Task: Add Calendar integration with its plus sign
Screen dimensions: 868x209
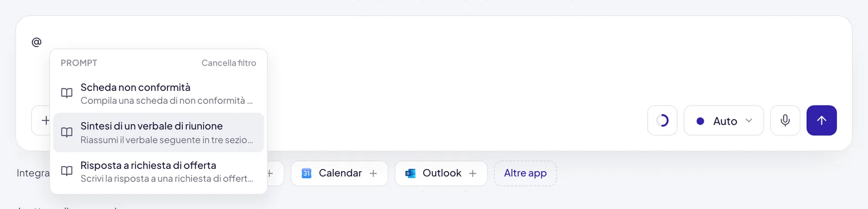Action: point(373,173)
